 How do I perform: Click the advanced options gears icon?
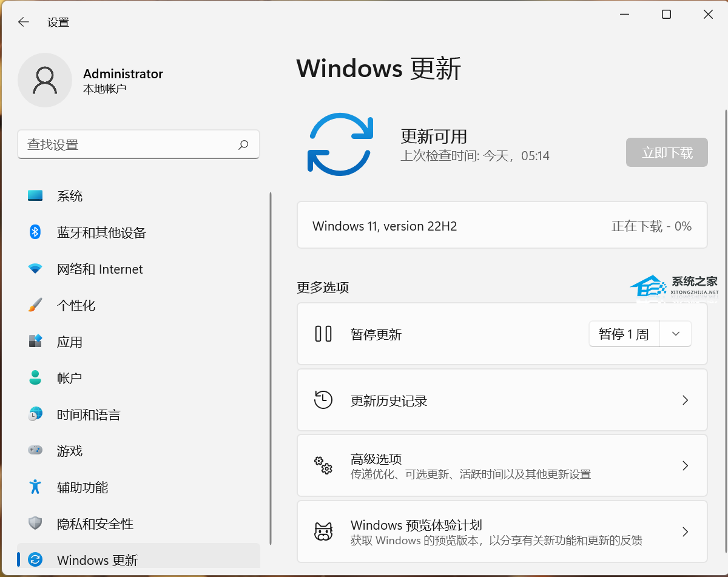pos(323,465)
